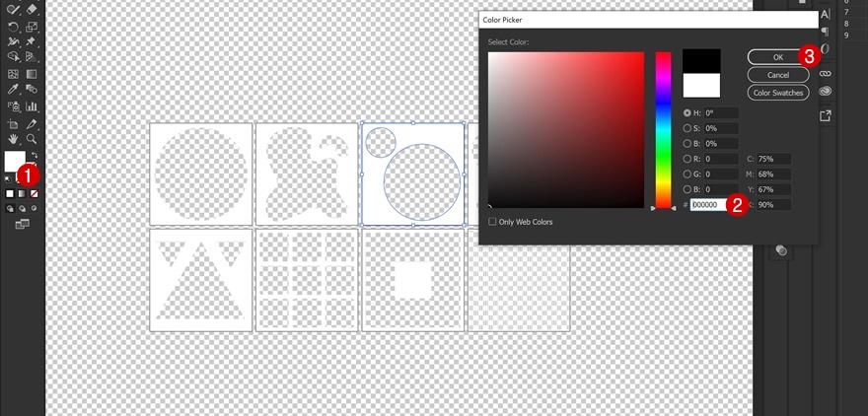Choose Draw Inside mode
Screen dimensions: 868x416
click(35, 209)
